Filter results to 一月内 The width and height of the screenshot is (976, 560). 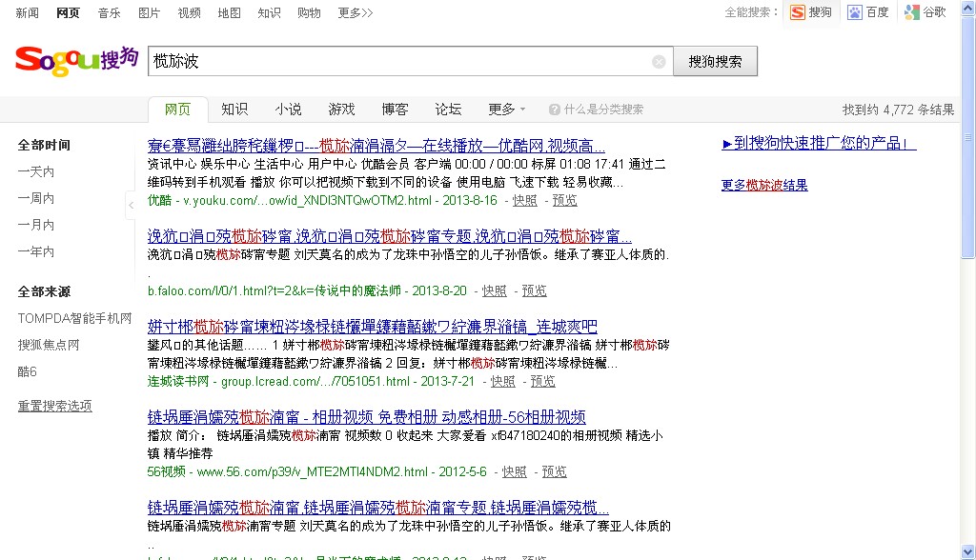coord(36,226)
